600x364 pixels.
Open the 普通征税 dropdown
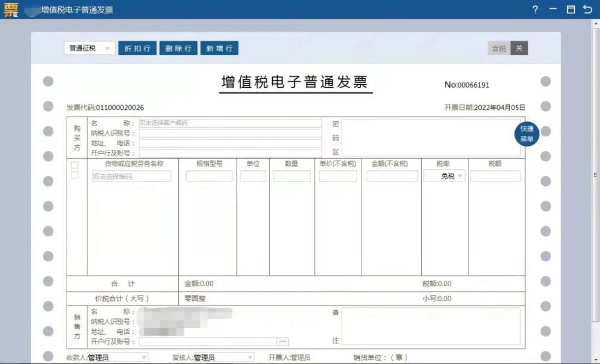89,48
